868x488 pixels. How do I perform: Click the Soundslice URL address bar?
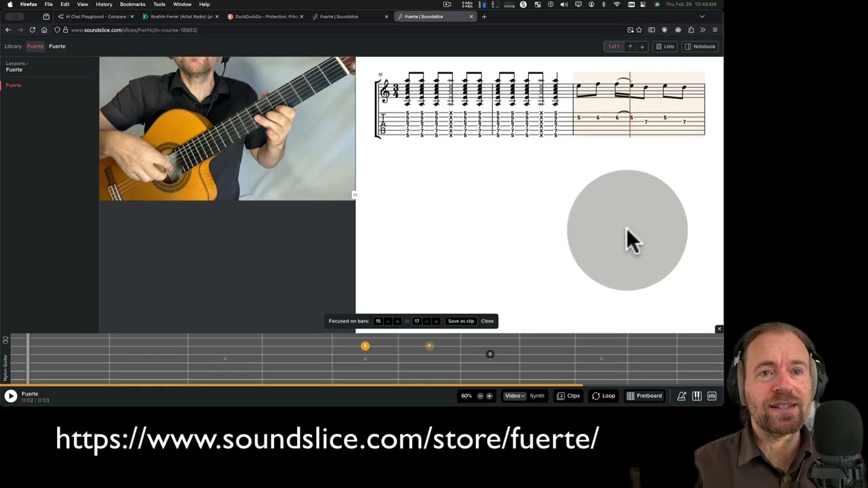click(x=339, y=30)
